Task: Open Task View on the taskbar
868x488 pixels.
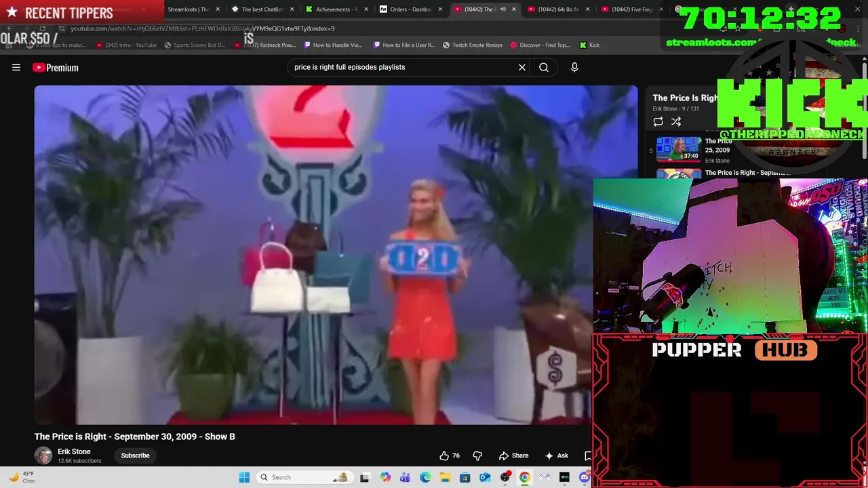Action: [364, 477]
